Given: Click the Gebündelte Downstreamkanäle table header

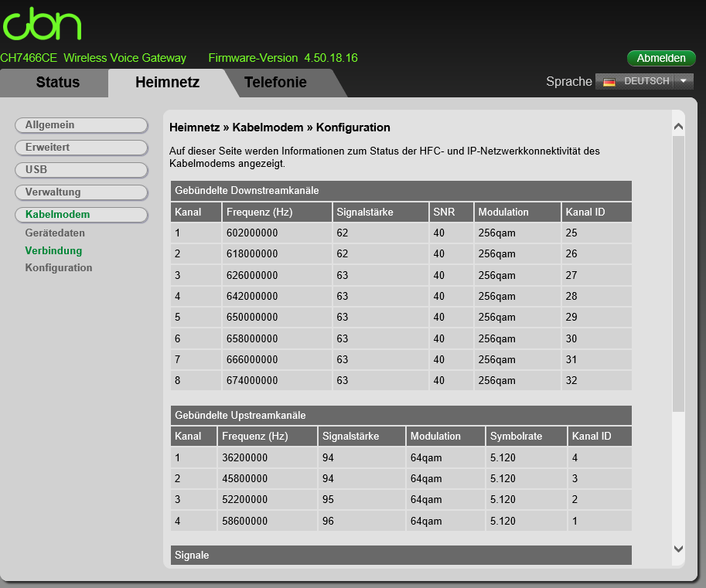Looking at the screenshot, I should tap(401, 191).
